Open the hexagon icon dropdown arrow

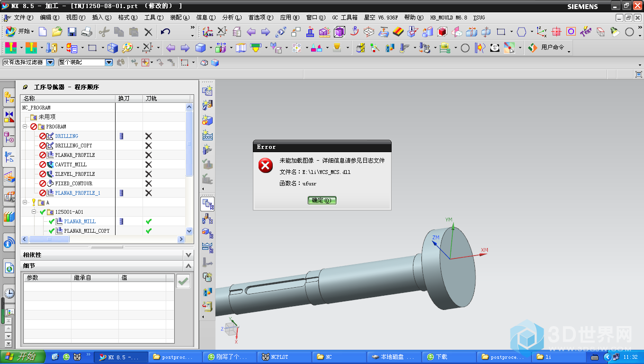tap(532, 32)
